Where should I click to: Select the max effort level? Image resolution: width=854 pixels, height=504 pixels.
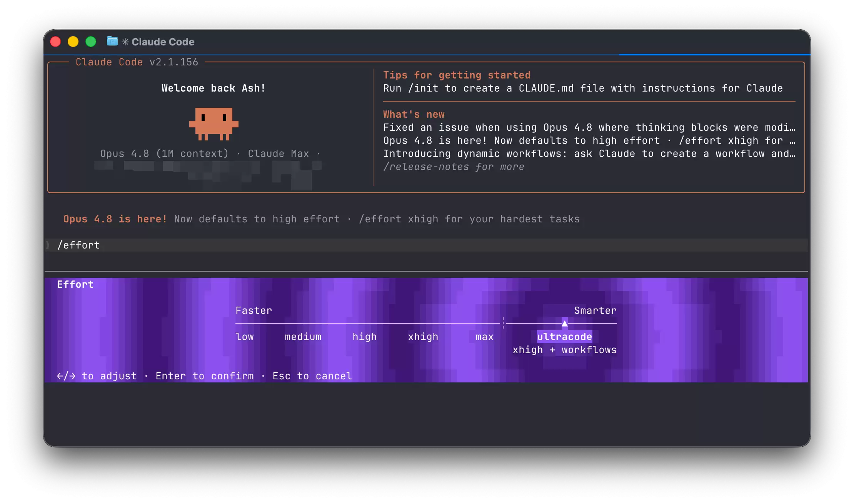(x=485, y=337)
